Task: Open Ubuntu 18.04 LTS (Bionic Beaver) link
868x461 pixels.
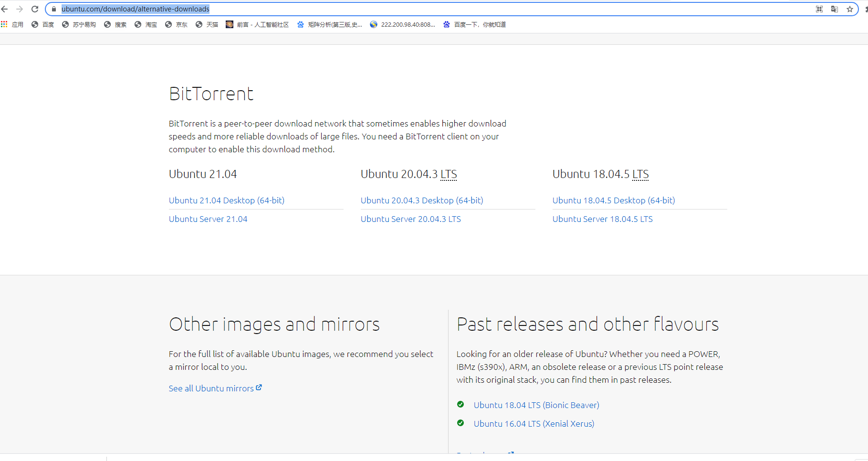Action: 536,405
